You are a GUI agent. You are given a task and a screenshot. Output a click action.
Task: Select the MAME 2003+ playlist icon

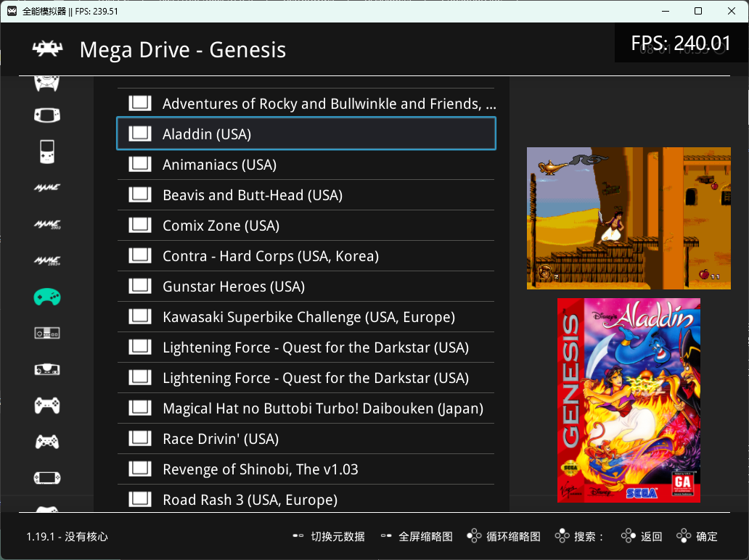pyautogui.click(x=47, y=260)
